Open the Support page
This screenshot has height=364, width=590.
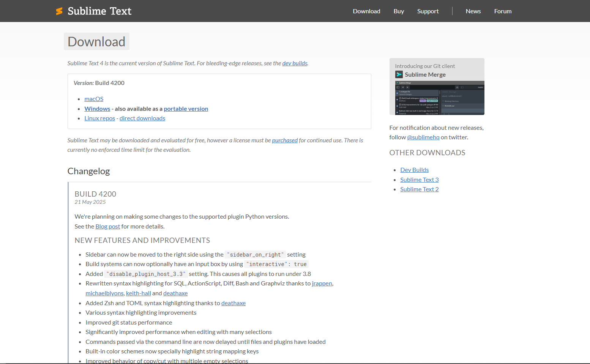(x=428, y=11)
